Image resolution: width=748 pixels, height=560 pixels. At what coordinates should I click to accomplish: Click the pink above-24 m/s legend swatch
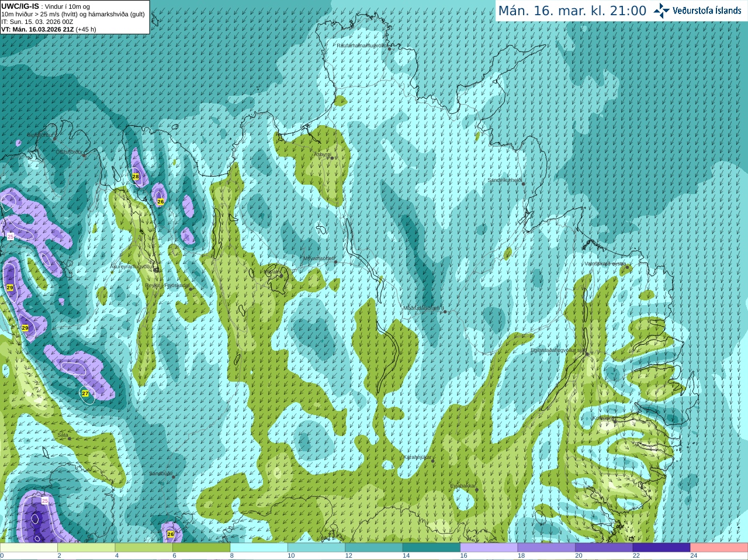[719, 548]
